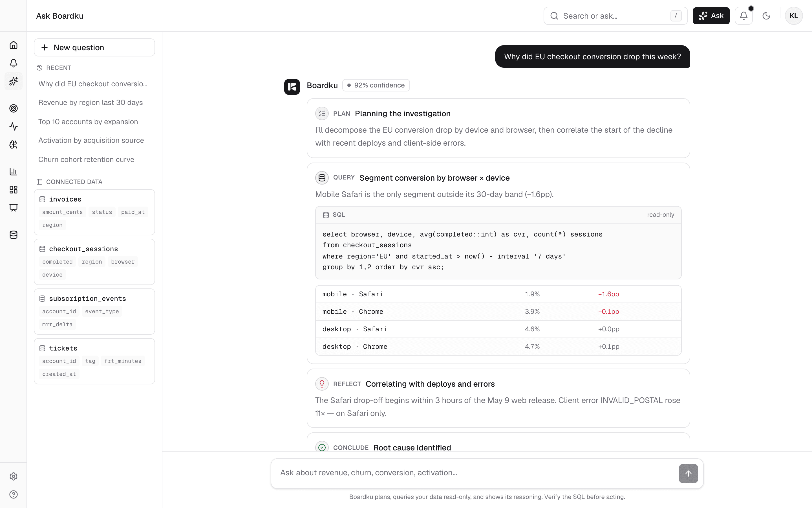Screen dimensions: 812x508
Task: Click the browser column chip
Action: coord(123,262)
